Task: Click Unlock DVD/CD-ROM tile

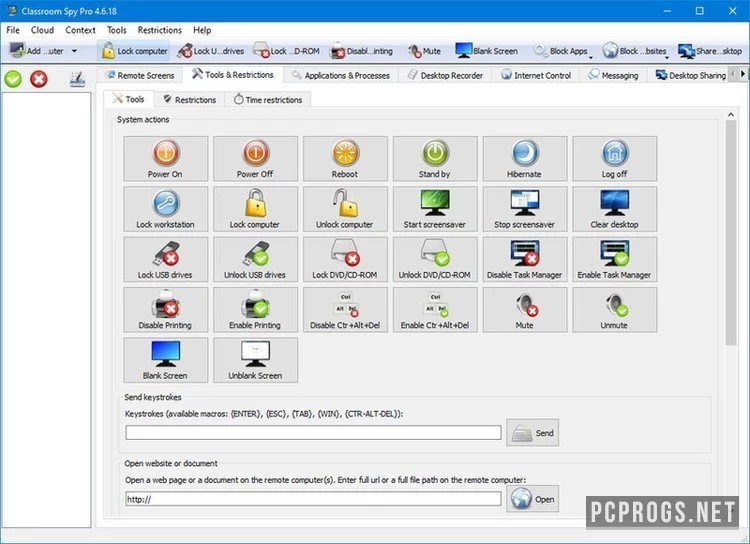Action: pos(435,259)
